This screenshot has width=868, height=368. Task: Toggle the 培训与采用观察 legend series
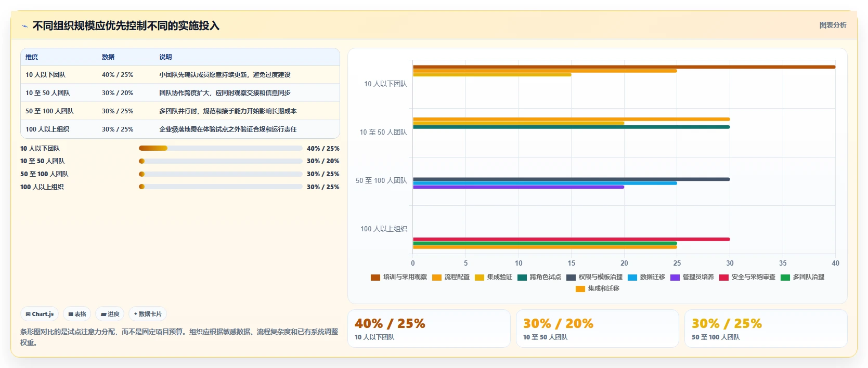[x=398, y=277]
